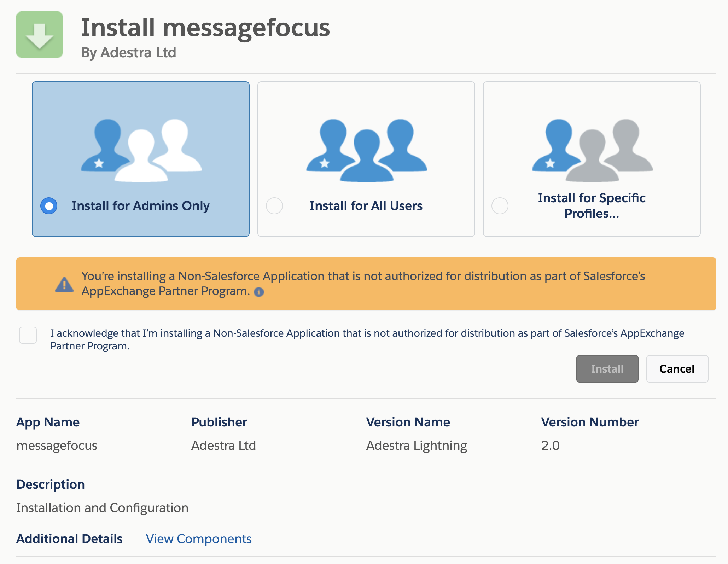The width and height of the screenshot is (728, 564).
Task: Click the Description heading
Action: point(51,484)
